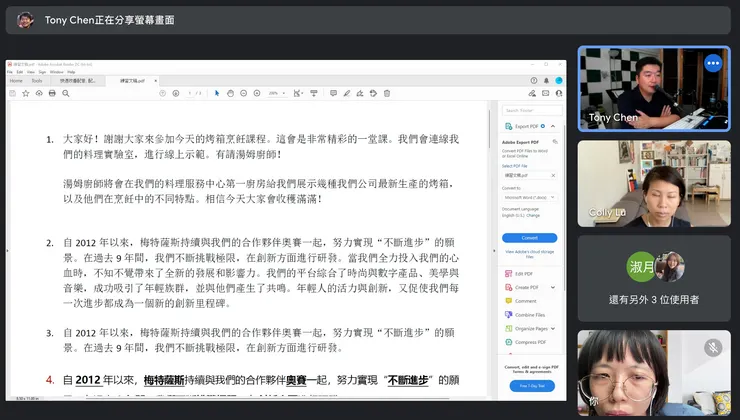
Task: Click the share with others person icon
Action: [559, 93]
